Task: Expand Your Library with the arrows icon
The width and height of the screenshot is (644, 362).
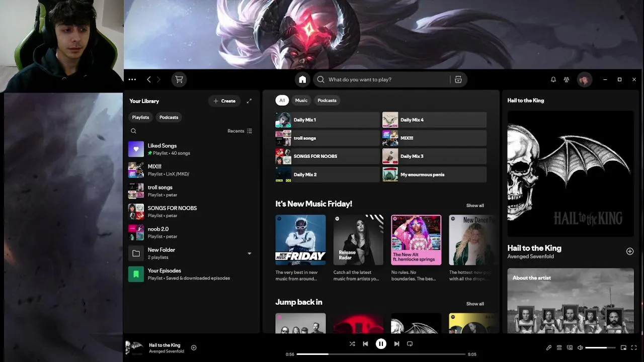Action: point(249,101)
